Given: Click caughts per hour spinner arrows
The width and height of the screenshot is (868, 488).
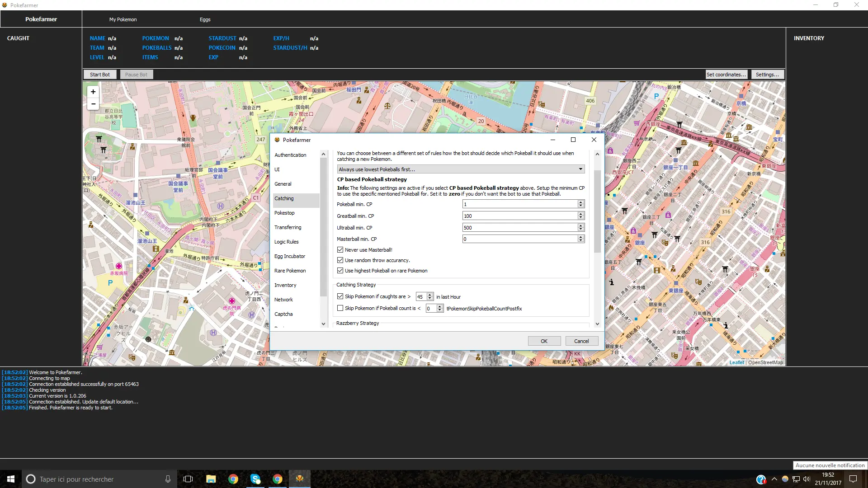Looking at the screenshot, I should 430,297.
